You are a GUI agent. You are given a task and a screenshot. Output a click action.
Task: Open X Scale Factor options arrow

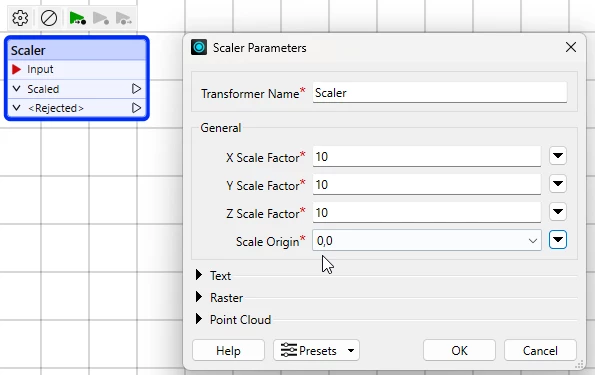tap(557, 156)
